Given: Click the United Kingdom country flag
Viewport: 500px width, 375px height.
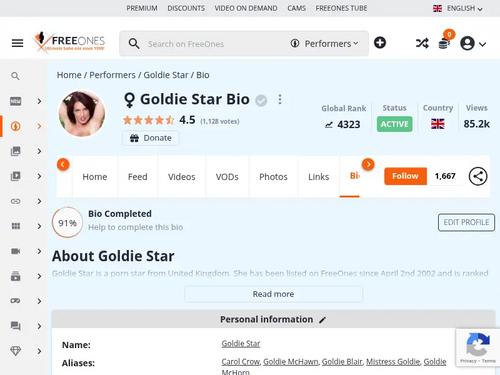Looking at the screenshot, I should coord(438,124).
